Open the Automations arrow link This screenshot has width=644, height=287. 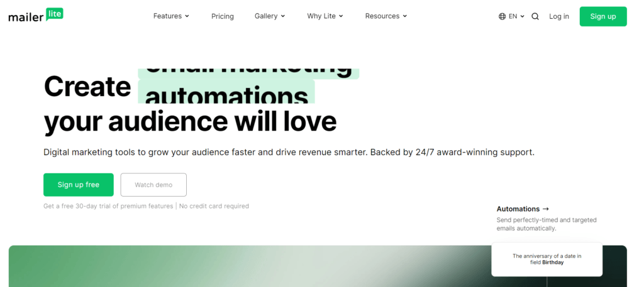pos(523,208)
